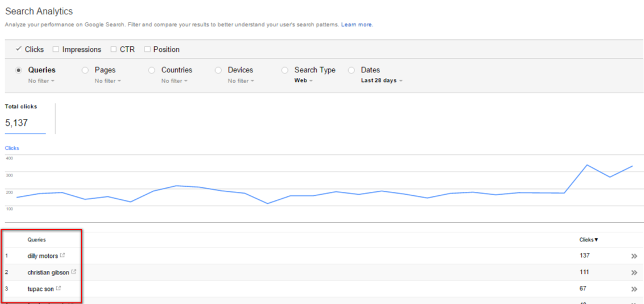The height and width of the screenshot is (304, 644).
Task: Select the Devices radio button
Action: [x=218, y=70]
